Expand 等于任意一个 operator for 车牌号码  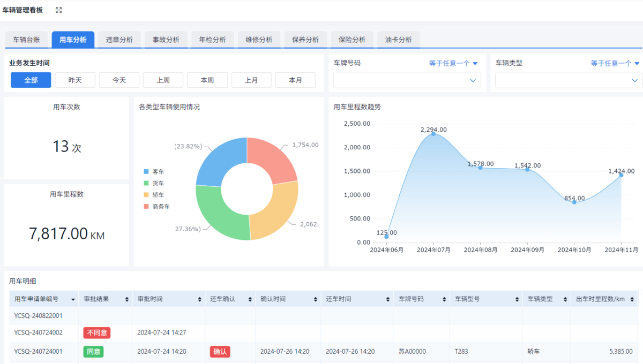click(x=453, y=63)
